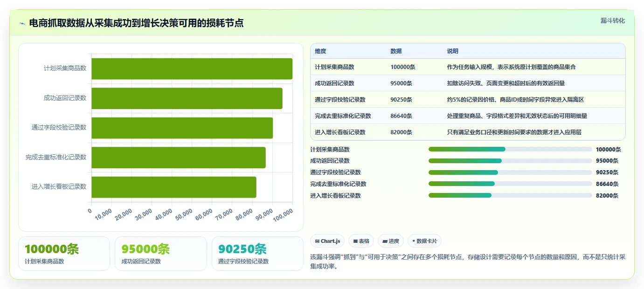The height and width of the screenshot is (289, 644).
Task: Click the description starting 约5%的记录
Action: tap(515, 100)
